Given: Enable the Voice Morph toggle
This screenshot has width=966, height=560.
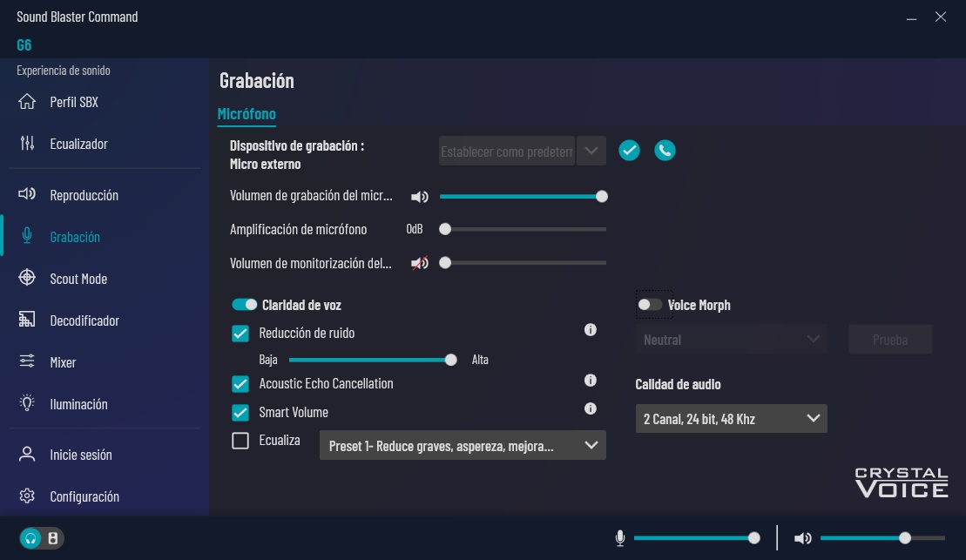Looking at the screenshot, I should coord(650,304).
